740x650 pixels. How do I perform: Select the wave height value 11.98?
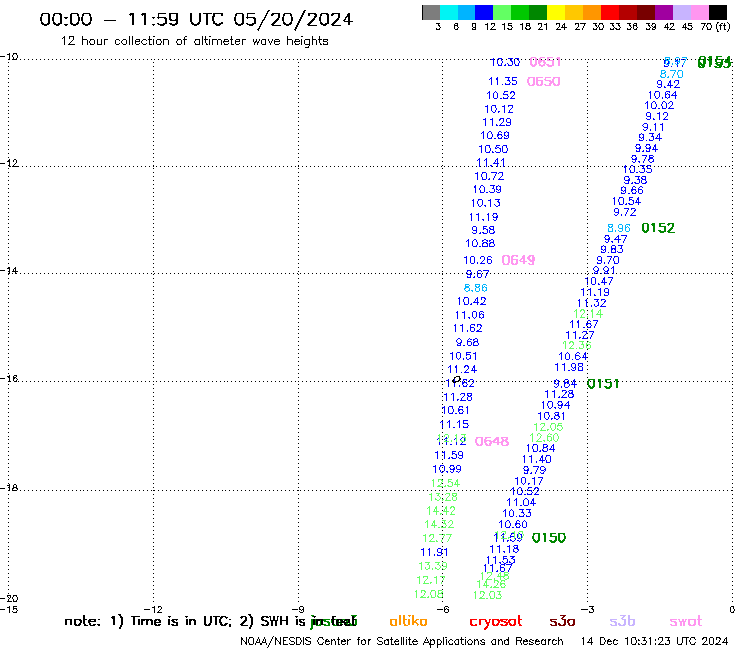(569, 368)
